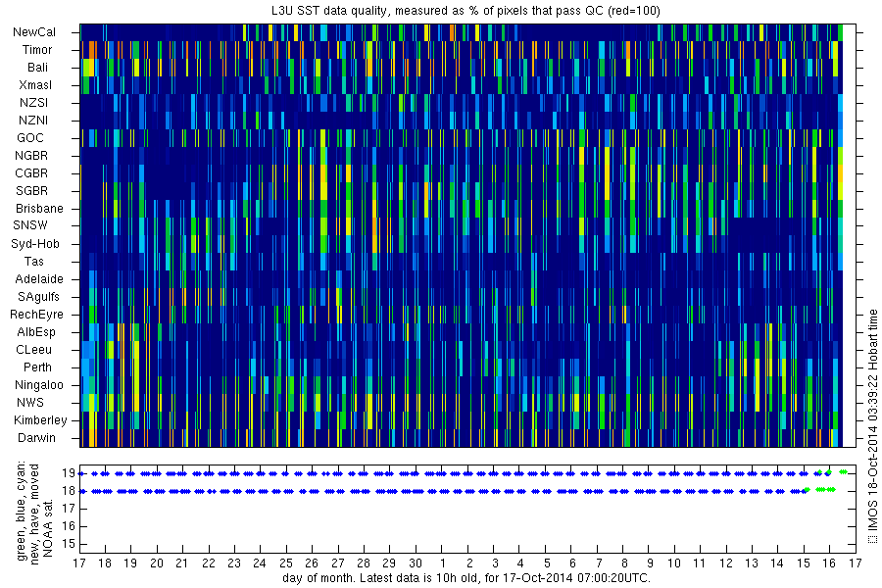Click the Brisbane region label
Image resolution: width=882 pixels, height=588 pixels.
[39, 209]
